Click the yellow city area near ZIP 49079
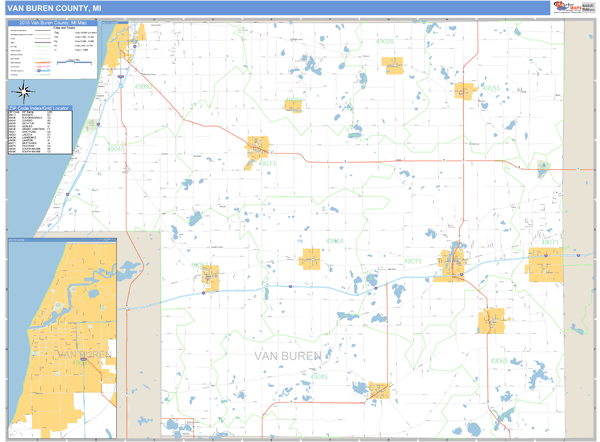Image resolution: width=600 pixels, height=442 pixels. coord(453,263)
